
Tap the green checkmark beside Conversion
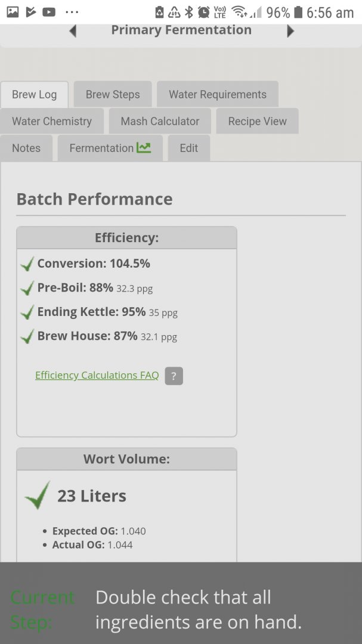click(x=27, y=264)
